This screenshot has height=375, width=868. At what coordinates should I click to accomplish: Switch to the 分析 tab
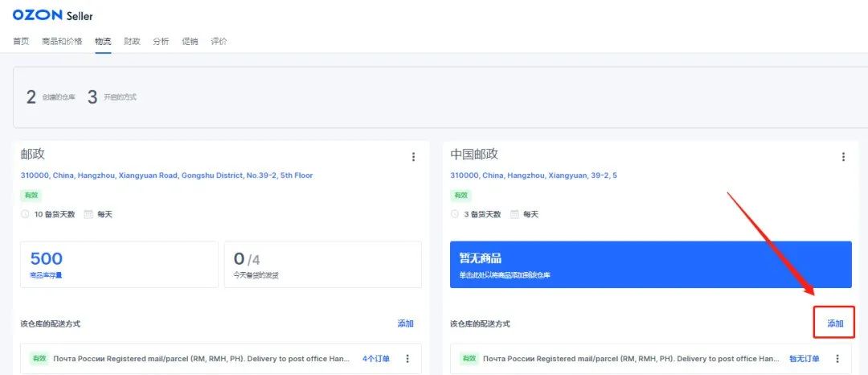click(x=161, y=42)
